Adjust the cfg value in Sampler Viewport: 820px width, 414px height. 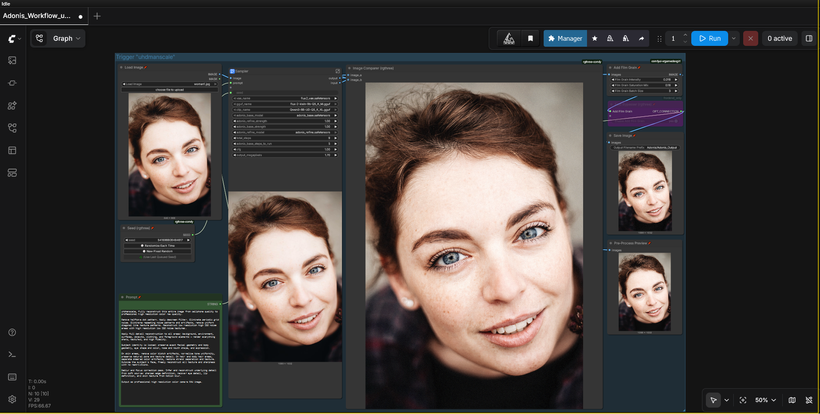pyautogui.click(x=285, y=149)
